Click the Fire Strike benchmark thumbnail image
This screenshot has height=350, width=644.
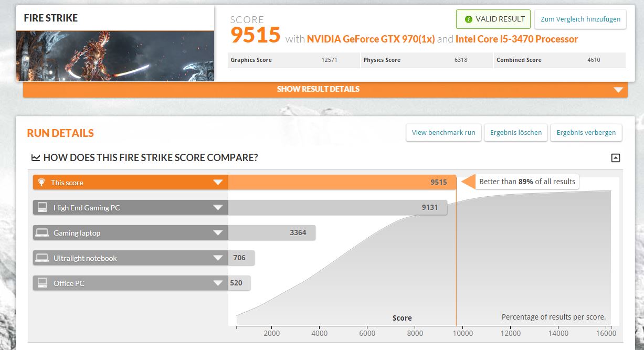pyautogui.click(x=115, y=56)
